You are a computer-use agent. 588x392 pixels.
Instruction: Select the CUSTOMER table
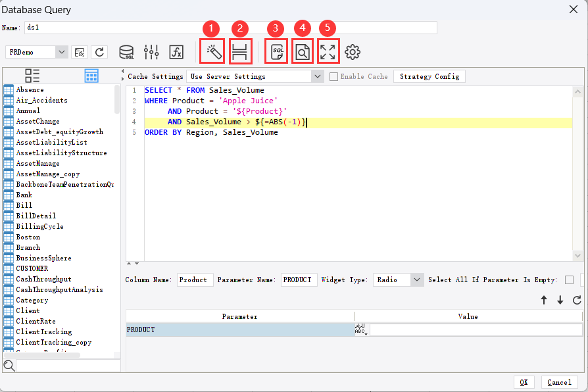32,268
